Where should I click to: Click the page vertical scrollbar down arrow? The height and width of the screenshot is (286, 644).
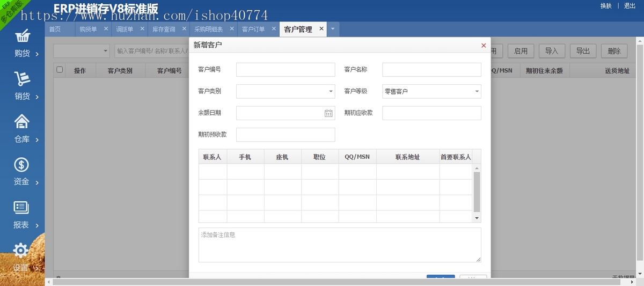(x=640, y=274)
